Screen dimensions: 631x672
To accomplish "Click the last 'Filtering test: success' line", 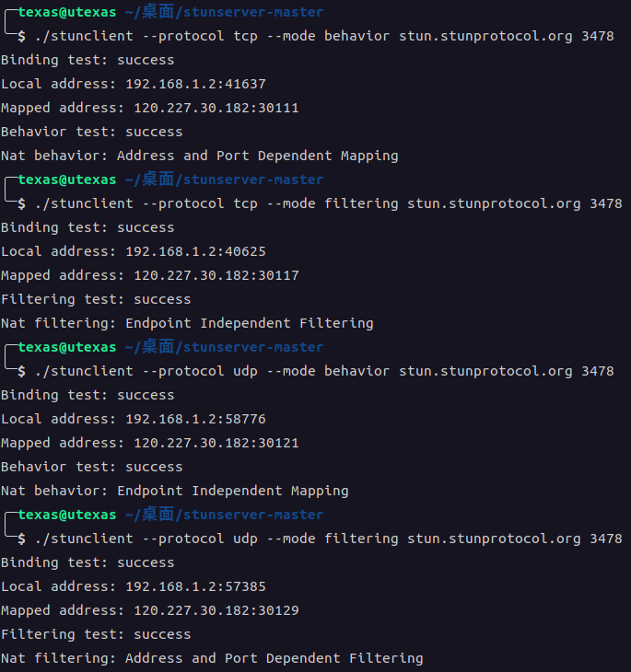I will [x=96, y=634].
